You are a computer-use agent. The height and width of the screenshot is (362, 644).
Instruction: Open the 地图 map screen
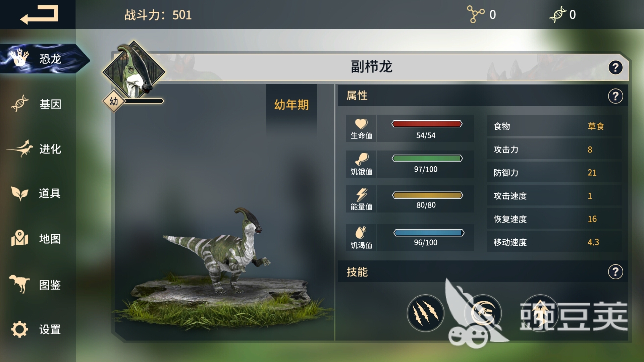pos(36,238)
